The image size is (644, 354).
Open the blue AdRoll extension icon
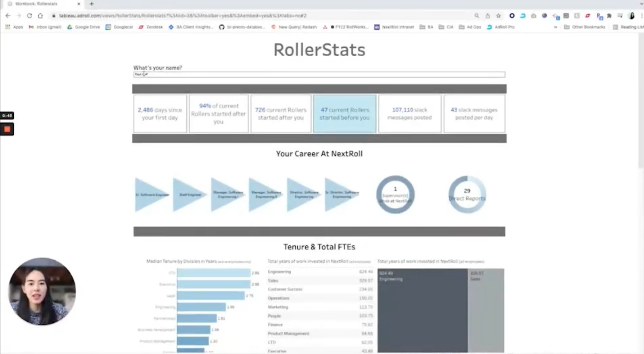click(x=523, y=16)
